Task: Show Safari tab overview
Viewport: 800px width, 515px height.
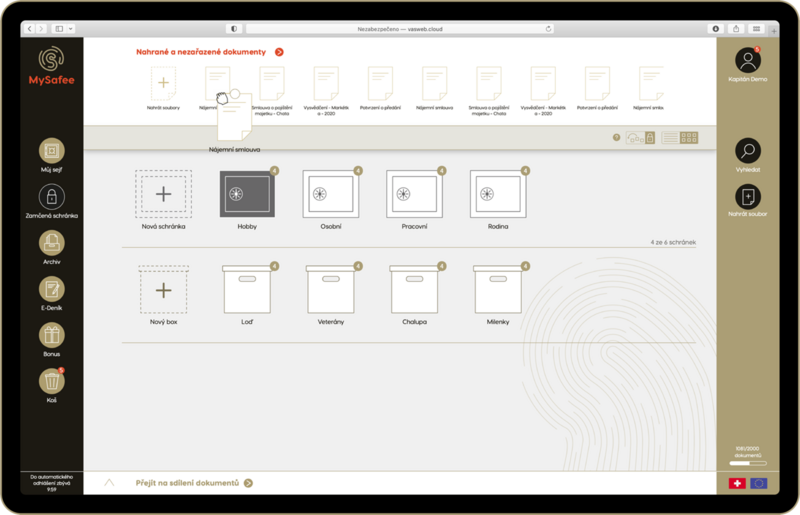Action: (x=756, y=29)
